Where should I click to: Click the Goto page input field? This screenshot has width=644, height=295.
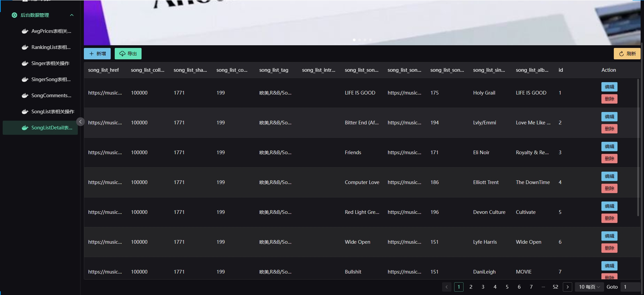[x=630, y=287]
